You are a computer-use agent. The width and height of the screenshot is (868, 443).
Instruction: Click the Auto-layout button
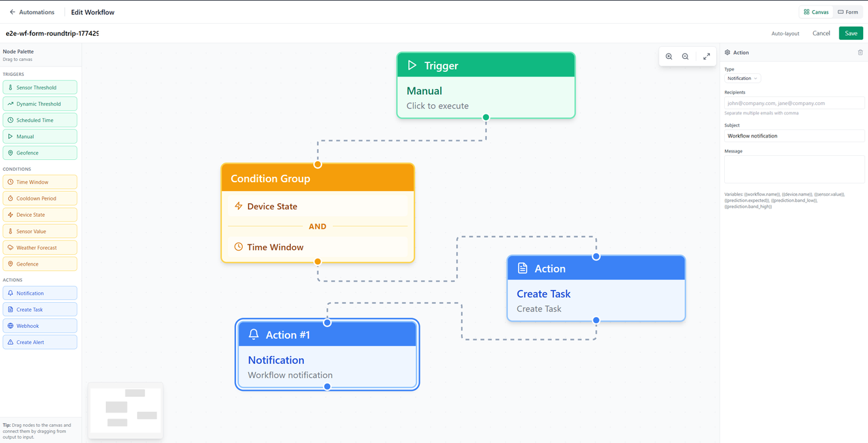pos(785,33)
